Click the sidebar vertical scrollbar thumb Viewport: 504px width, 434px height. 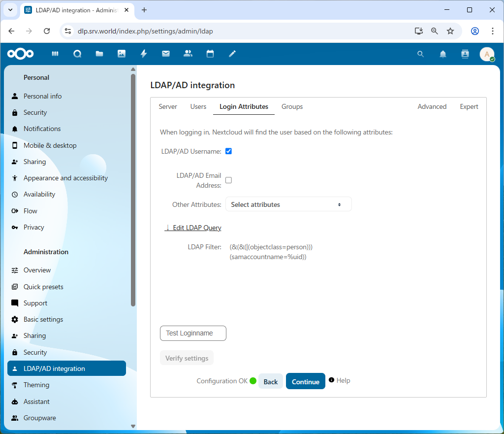[133, 190]
